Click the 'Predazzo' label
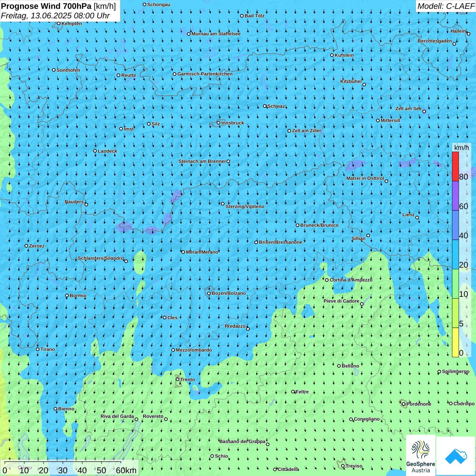Viewport: 476px width, 476px height. click(235, 326)
